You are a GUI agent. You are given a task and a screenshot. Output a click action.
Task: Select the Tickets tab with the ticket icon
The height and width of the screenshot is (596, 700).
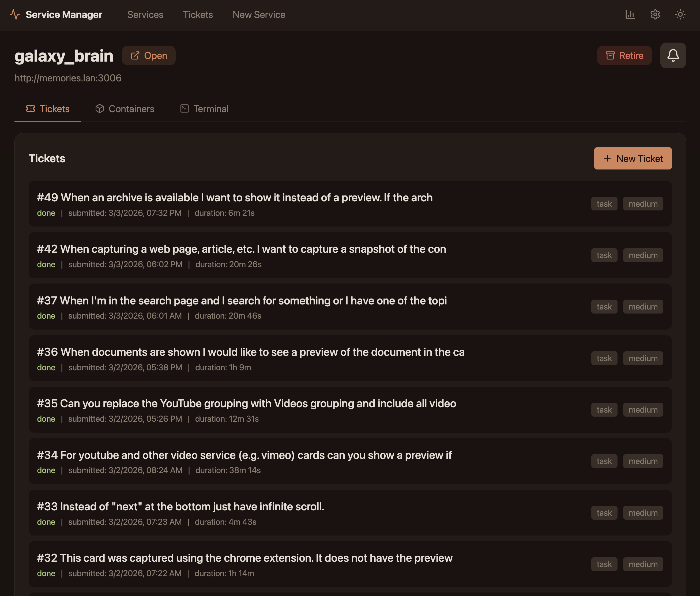(48, 109)
